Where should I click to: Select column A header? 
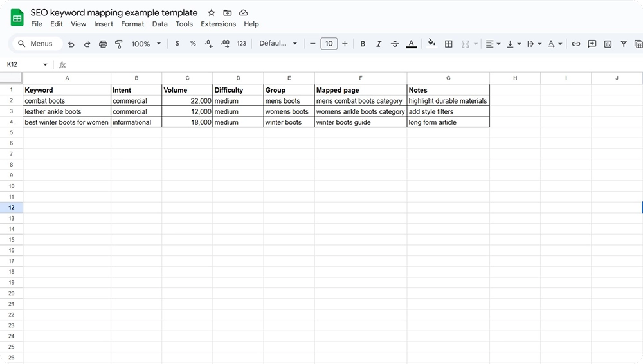point(67,78)
